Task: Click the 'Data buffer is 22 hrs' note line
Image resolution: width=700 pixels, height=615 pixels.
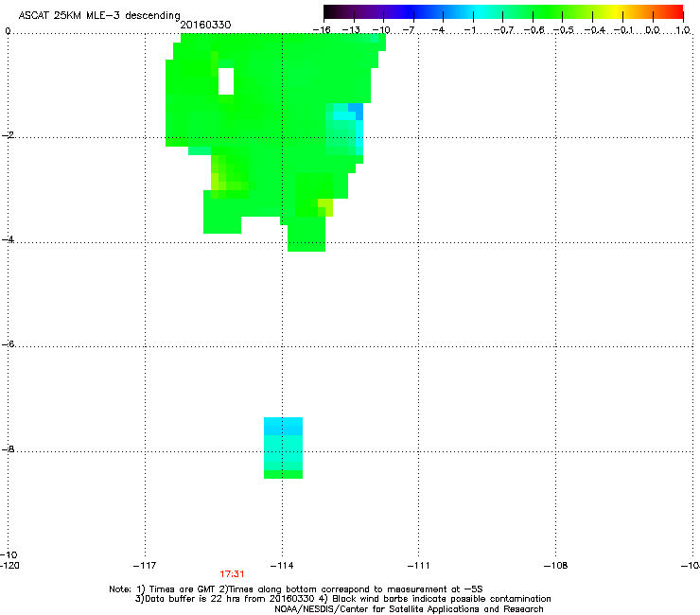Action: tap(342, 599)
